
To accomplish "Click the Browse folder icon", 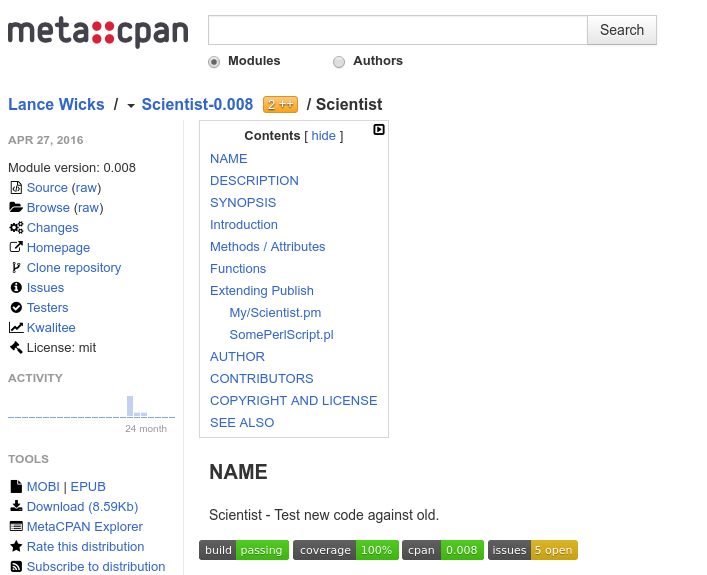I will tap(16, 207).
